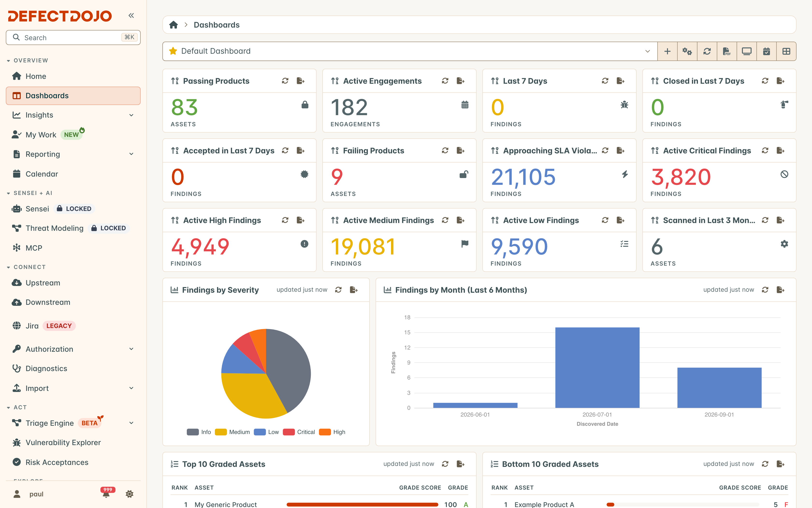Click the add dashboard plus icon
The height and width of the screenshot is (508, 812).
click(x=667, y=51)
